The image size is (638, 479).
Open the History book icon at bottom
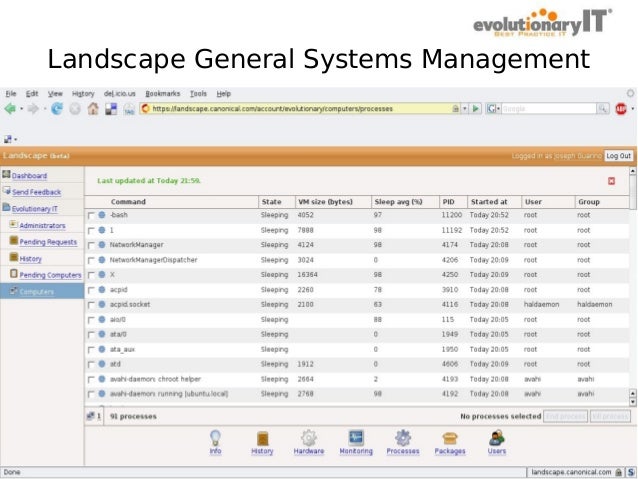click(262, 438)
